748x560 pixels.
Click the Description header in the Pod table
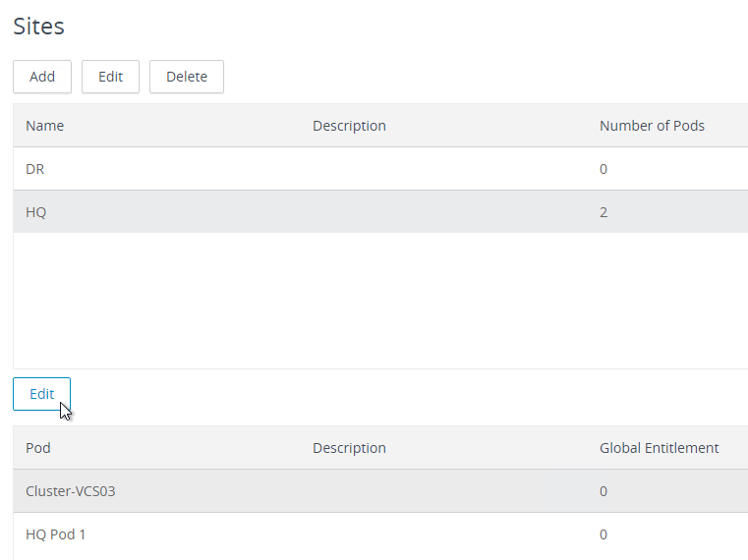[x=349, y=448]
